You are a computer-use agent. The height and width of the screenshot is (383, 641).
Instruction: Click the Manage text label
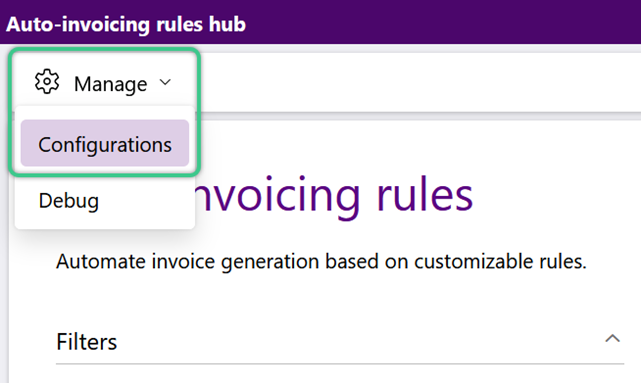tap(110, 85)
